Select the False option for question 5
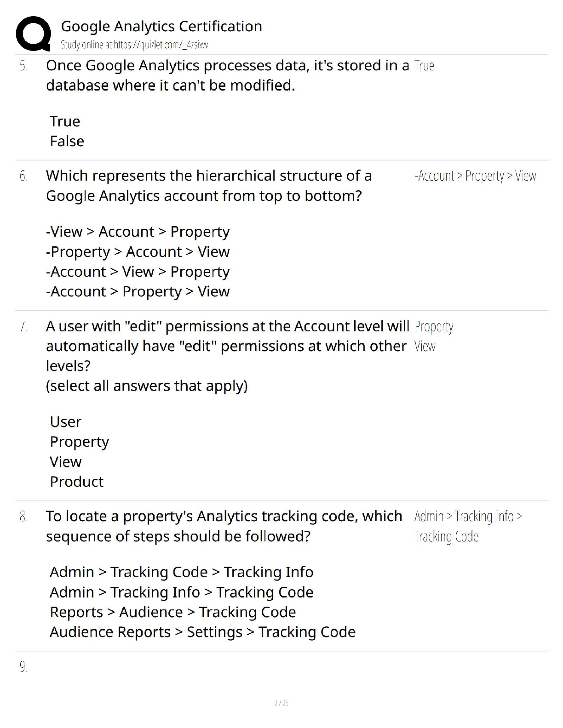This screenshot has height=728, width=563. tap(67, 141)
